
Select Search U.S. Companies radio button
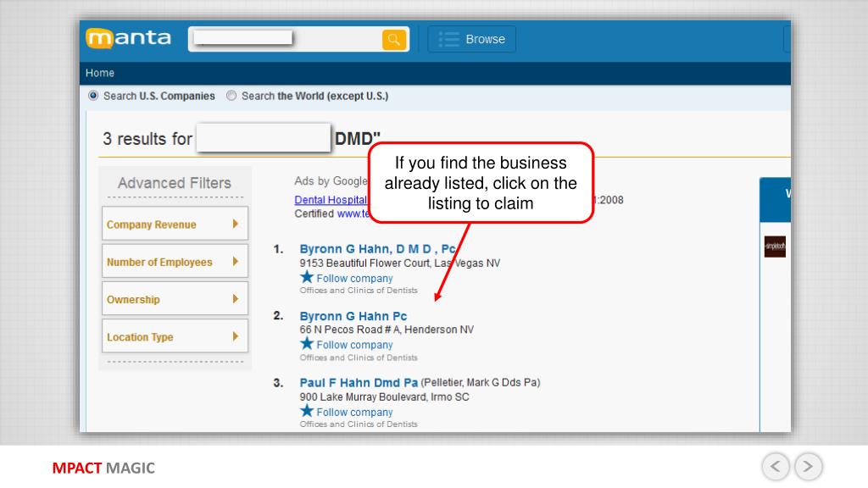93,96
